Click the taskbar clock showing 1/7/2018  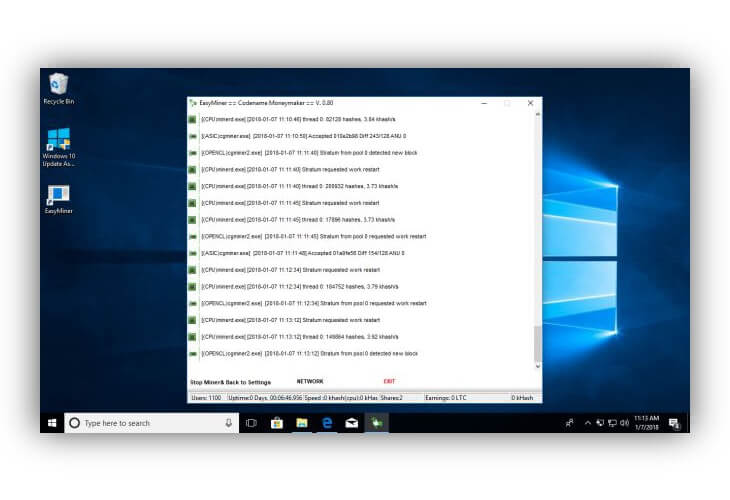point(647,423)
